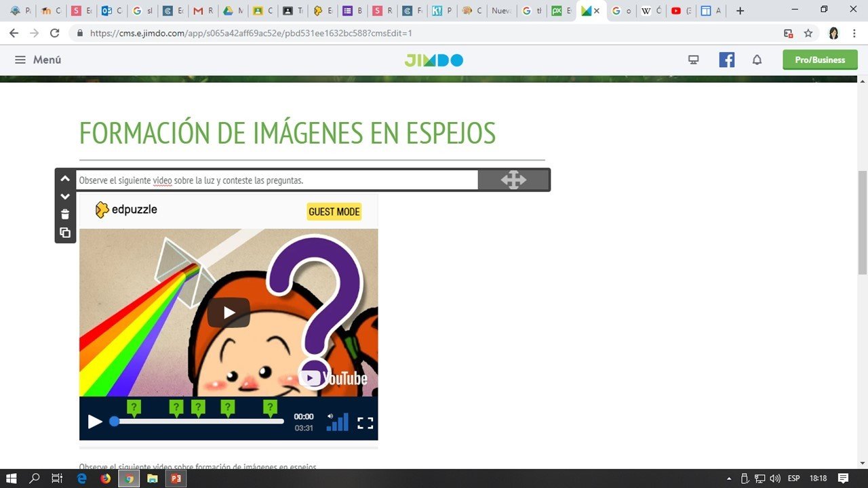Open the YouTube logo link on the video

coord(333,378)
